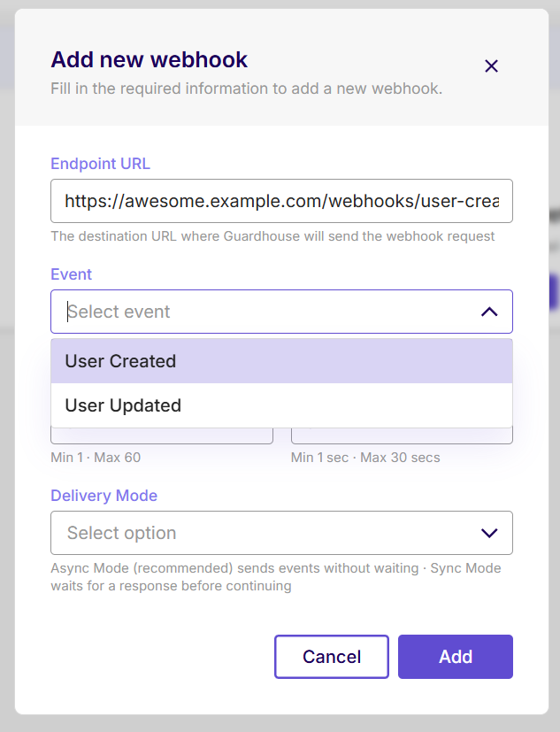Collapse the open Event dropdown via its chevron
The image size is (560, 732).
(x=488, y=312)
